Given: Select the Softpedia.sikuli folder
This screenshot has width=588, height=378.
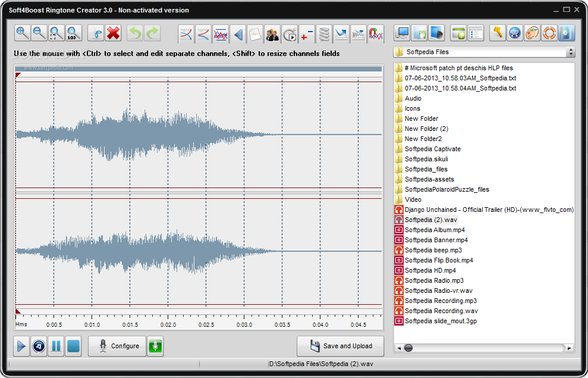Looking at the screenshot, I should pyautogui.click(x=422, y=159).
